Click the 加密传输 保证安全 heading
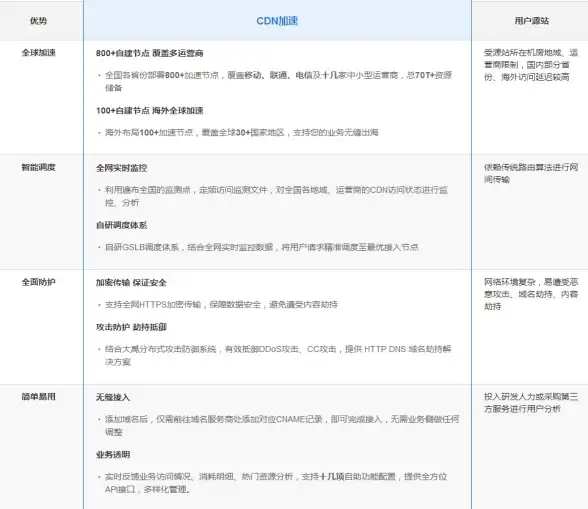The width and height of the screenshot is (588, 509). pos(131,283)
